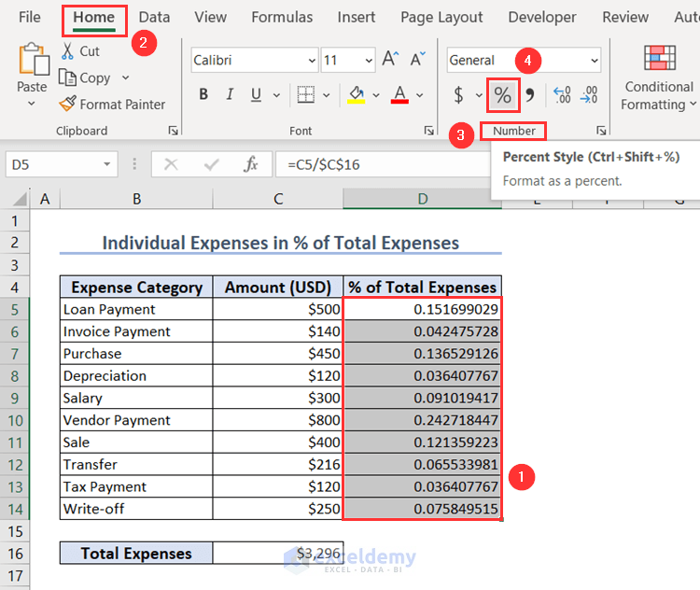Select the $3,296 total cell

pos(278,554)
